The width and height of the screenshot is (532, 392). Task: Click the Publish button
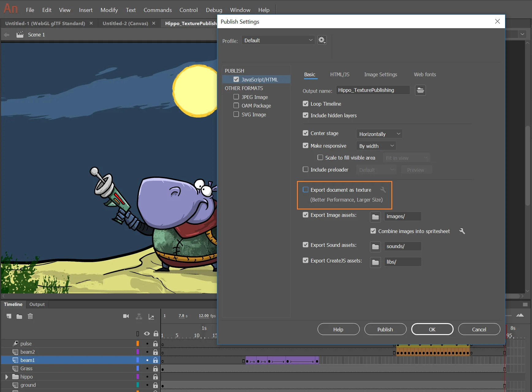coord(385,329)
